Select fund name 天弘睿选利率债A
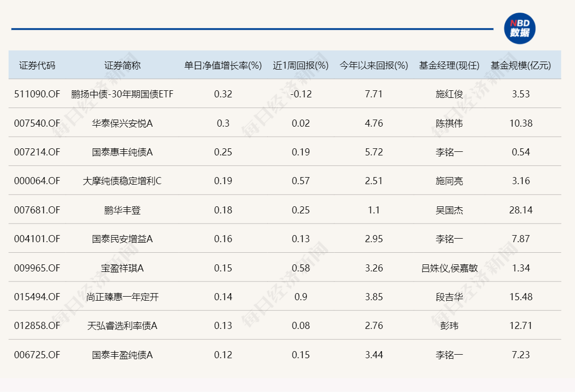Image resolution: width=575 pixels, height=392 pixels. click(x=122, y=325)
